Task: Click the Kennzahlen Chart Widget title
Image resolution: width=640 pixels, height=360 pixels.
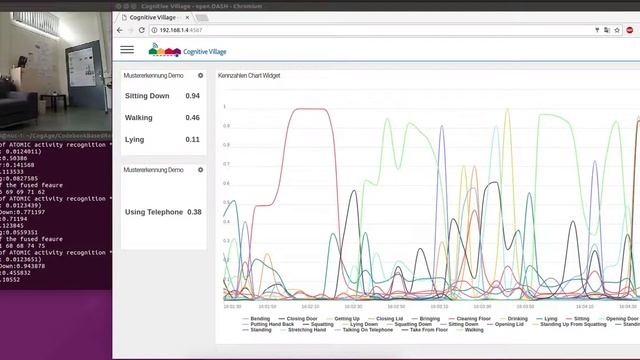Action: pyautogui.click(x=249, y=76)
